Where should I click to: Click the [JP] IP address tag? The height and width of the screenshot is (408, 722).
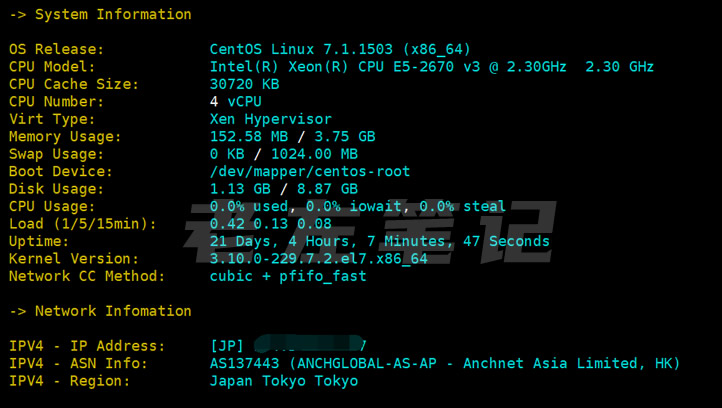click(x=227, y=346)
